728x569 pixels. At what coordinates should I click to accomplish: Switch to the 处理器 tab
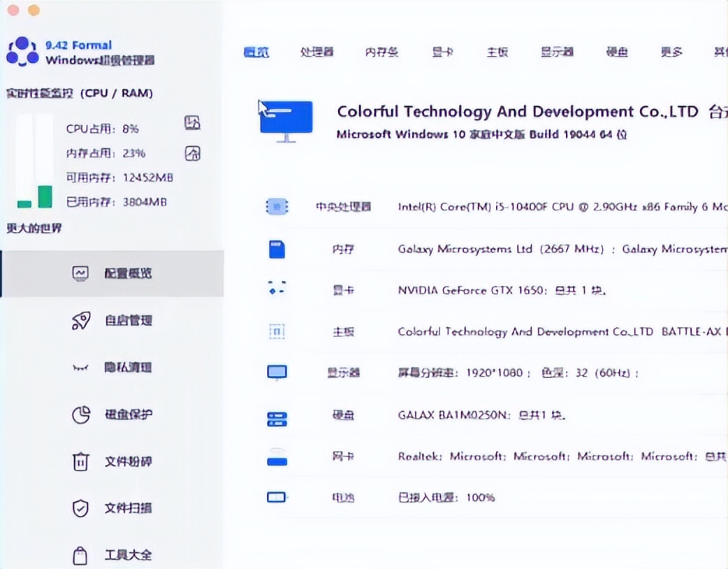pos(316,52)
